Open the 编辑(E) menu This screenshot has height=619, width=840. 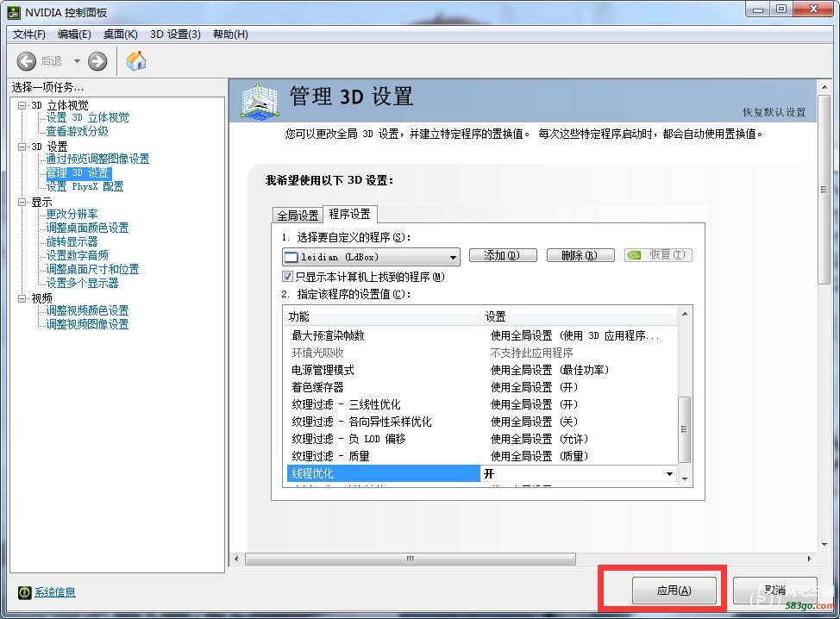(x=74, y=34)
